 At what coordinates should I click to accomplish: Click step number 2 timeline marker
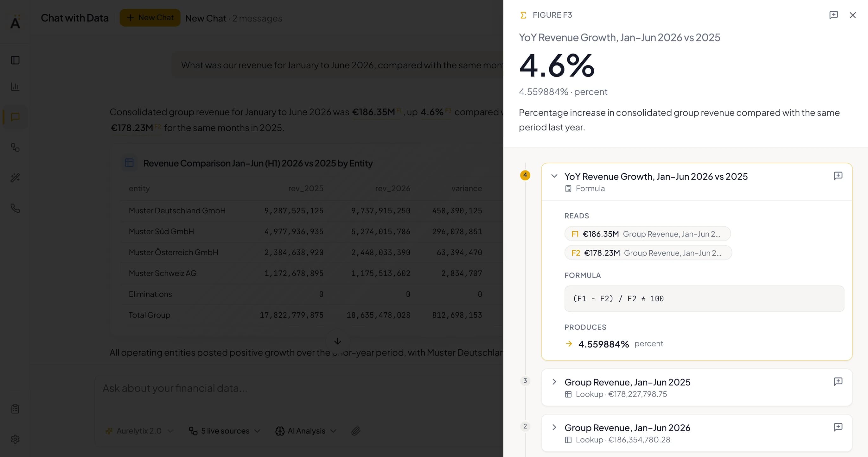[x=525, y=426]
